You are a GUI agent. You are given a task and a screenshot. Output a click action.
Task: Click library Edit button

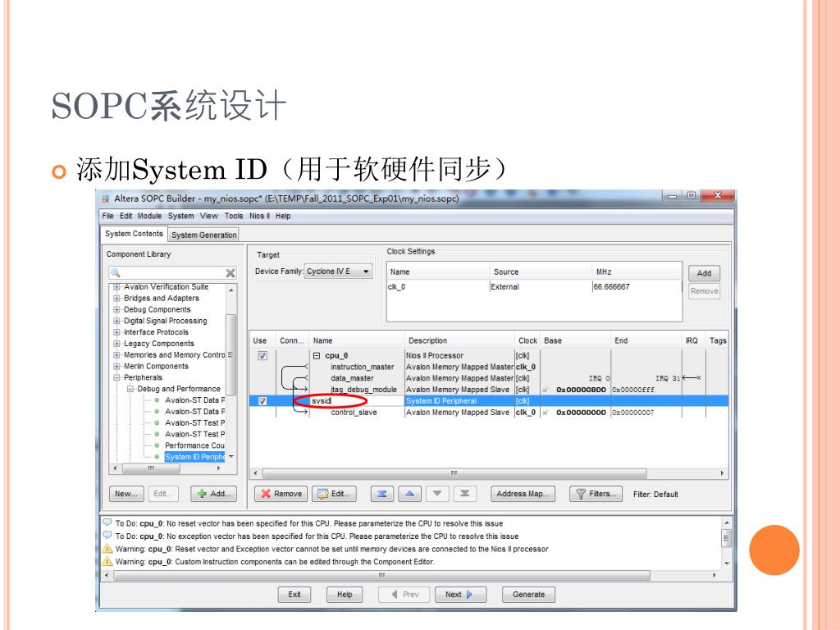click(x=162, y=494)
